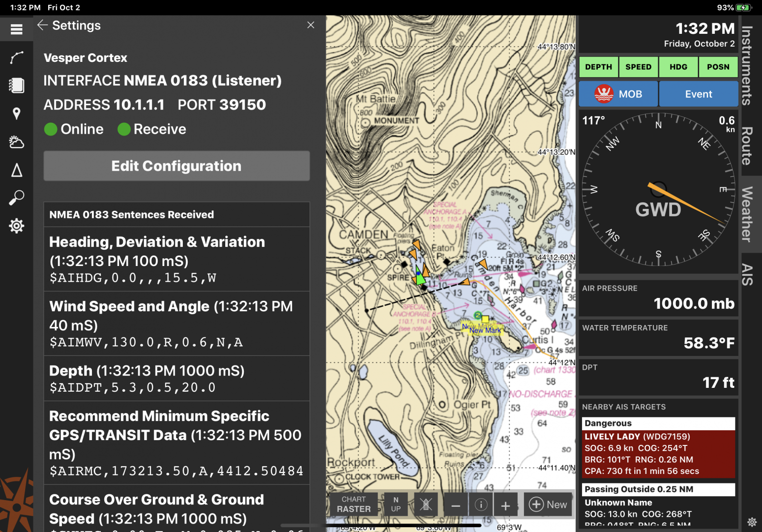762x532 pixels.
Task: Open the hamburger menu
Action: 16,29
